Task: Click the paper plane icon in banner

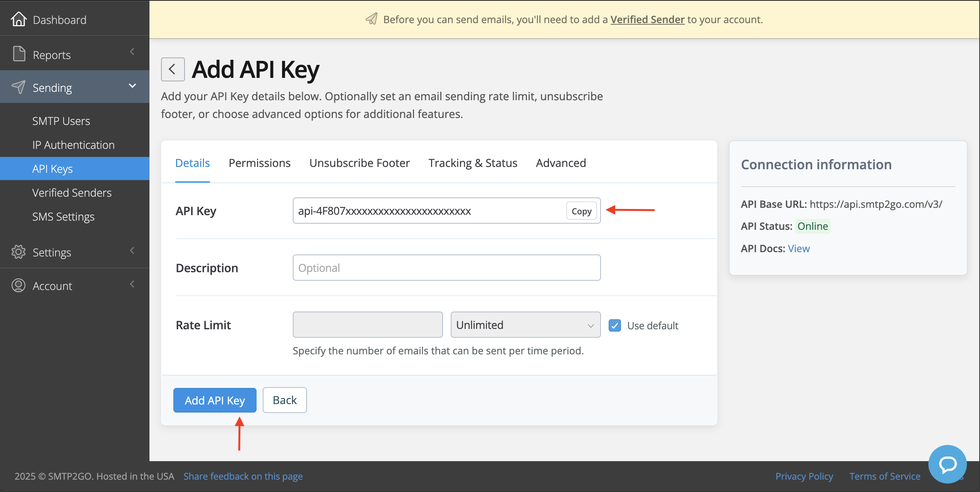Action: point(372,19)
